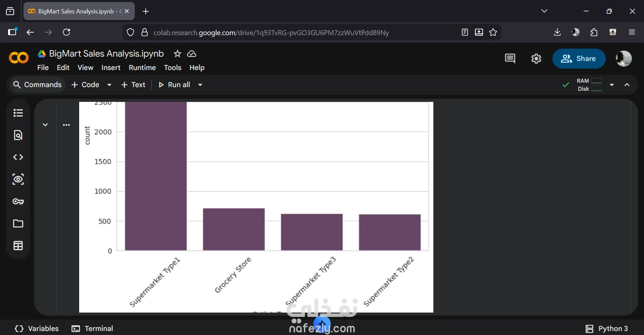Expand the Code insert options dropdown

tap(109, 85)
